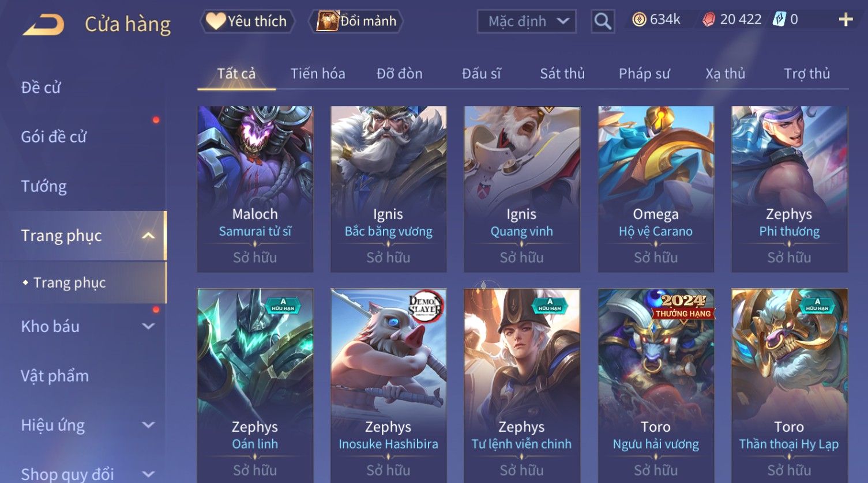The width and height of the screenshot is (868, 483).
Task: Open the Mặc định sort dropdown
Action: coord(527,22)
